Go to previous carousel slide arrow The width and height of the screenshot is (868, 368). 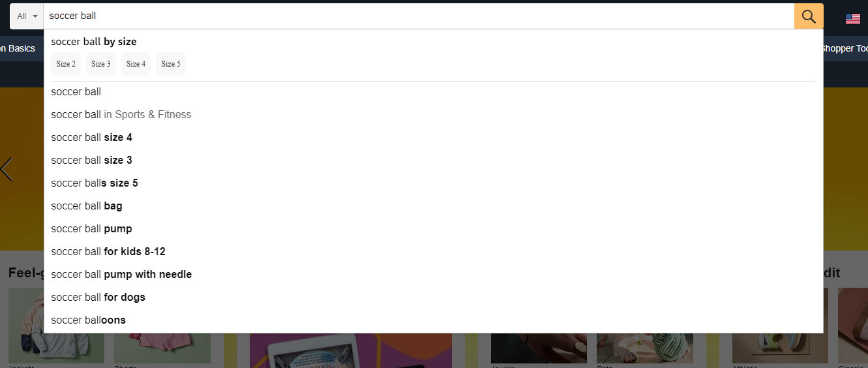7,169
